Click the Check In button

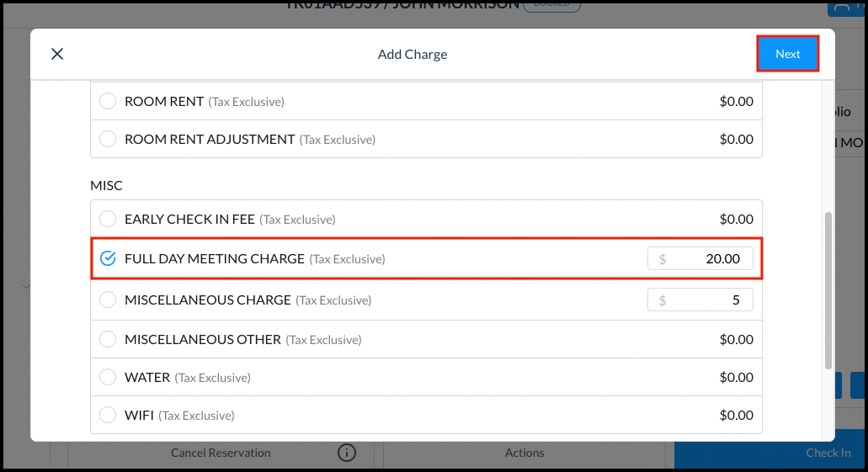(828, 453)
